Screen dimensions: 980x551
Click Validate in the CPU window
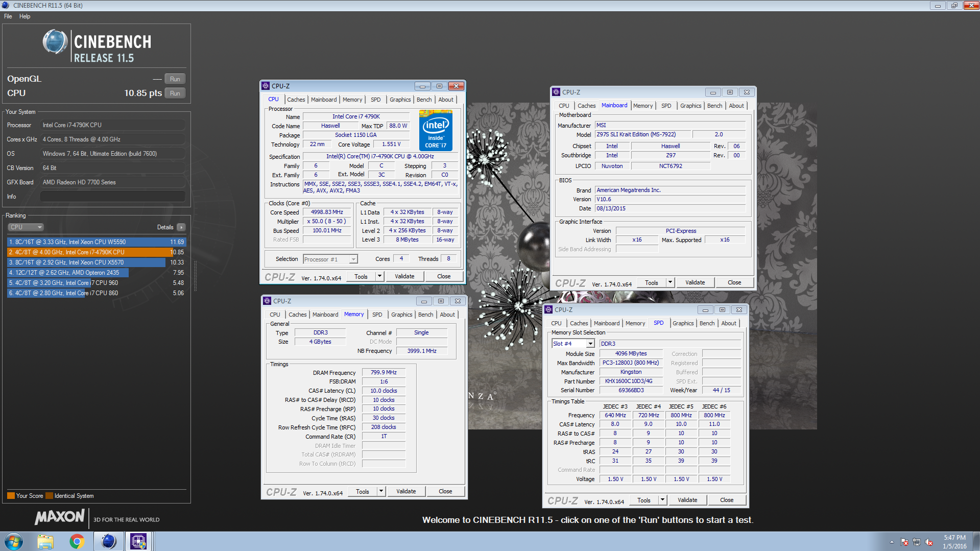pyautogui.click(x=404, y=276)
